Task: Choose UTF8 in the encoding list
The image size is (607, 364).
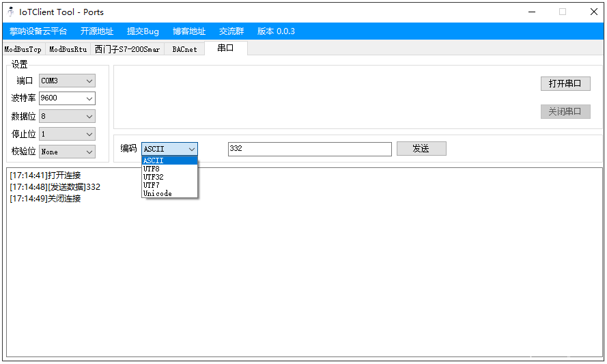Action: click(169, 169)
